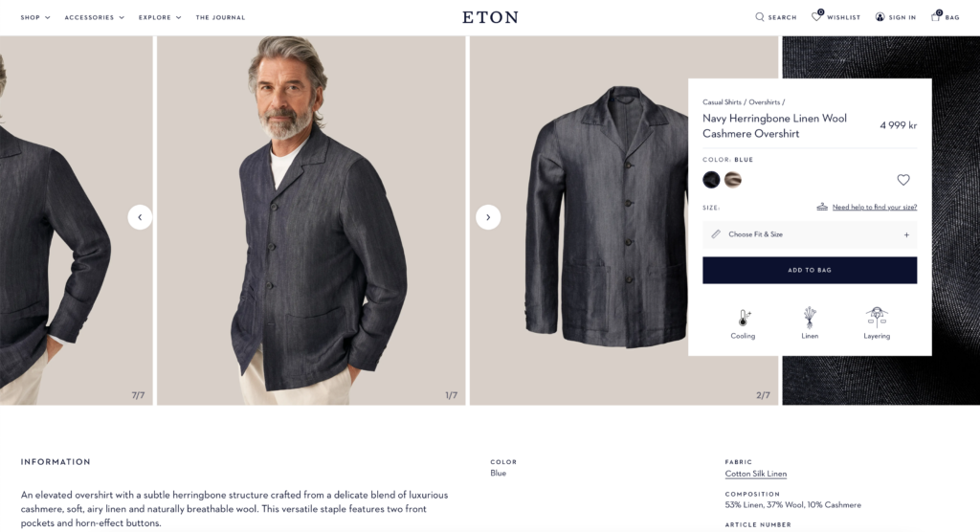
Task: Click the hanger icon beside size help
Action: pyautogui.click(x=822, y=207)
